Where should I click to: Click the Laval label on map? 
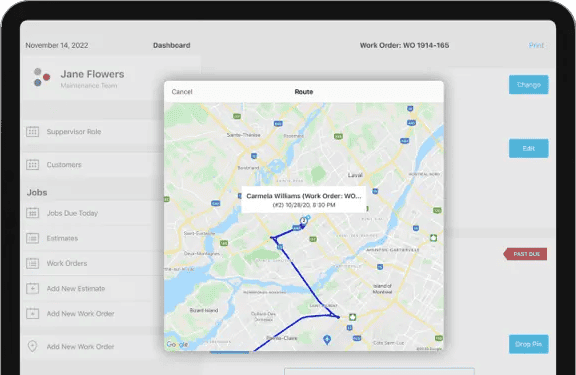355,175
